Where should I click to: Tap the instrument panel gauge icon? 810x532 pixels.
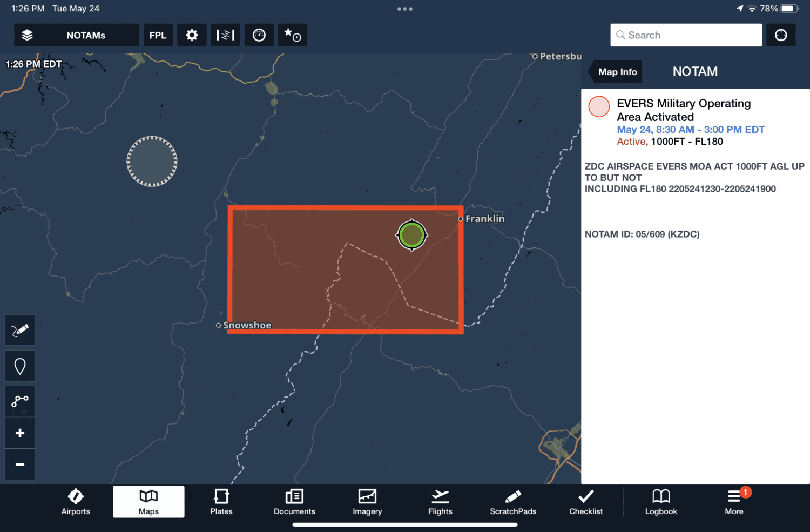point(259,35)
